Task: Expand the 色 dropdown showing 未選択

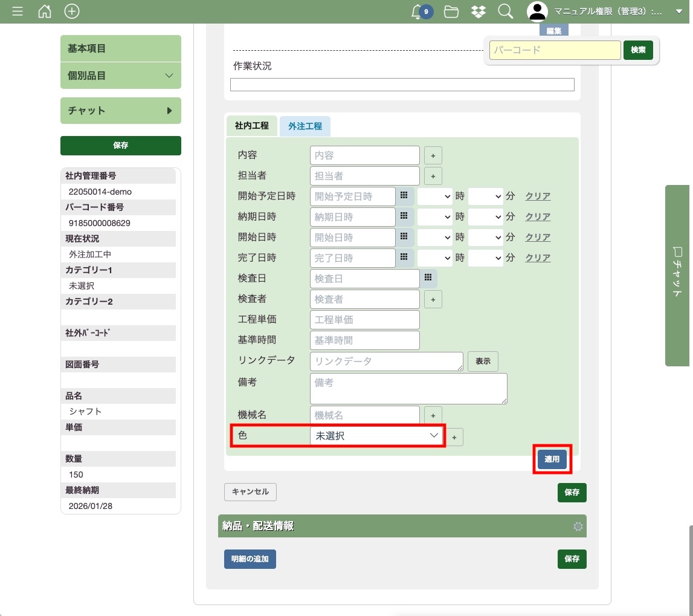Action: (376, 436)
